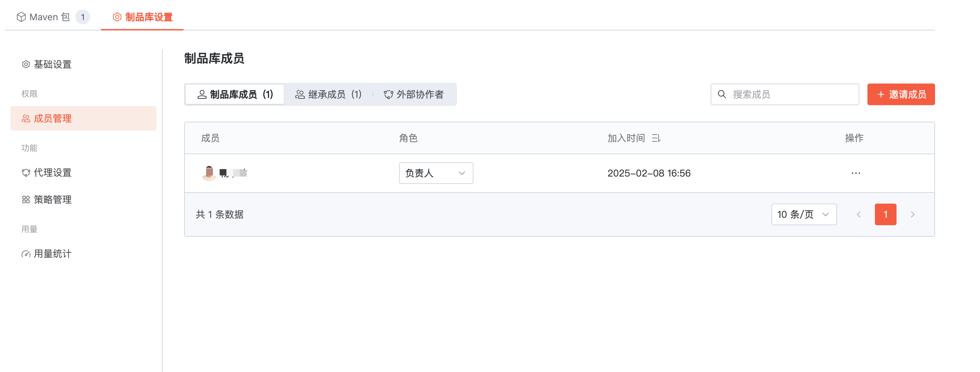The width and height of the screenshot is (980, 372).
Task: Switch to 继承成员 (1) tab
Action: point(328,94)
